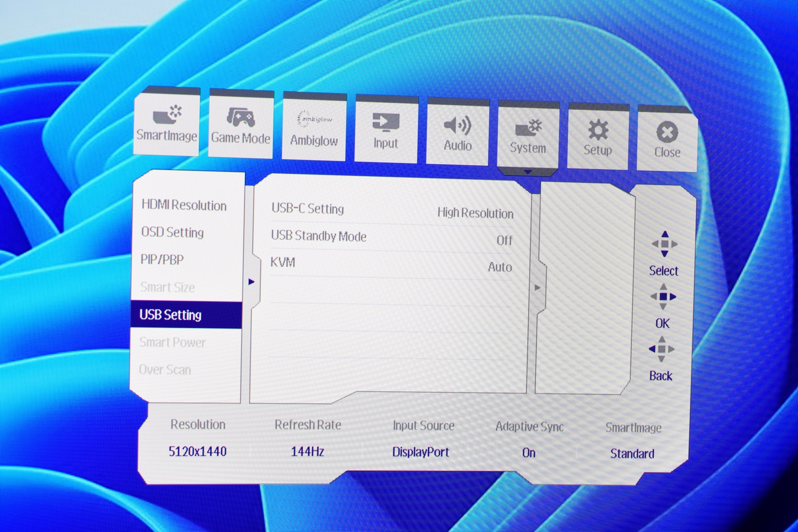Screen dimensions: 798x532
Task: Open the USB Standby Mode row
Action: 392,238
